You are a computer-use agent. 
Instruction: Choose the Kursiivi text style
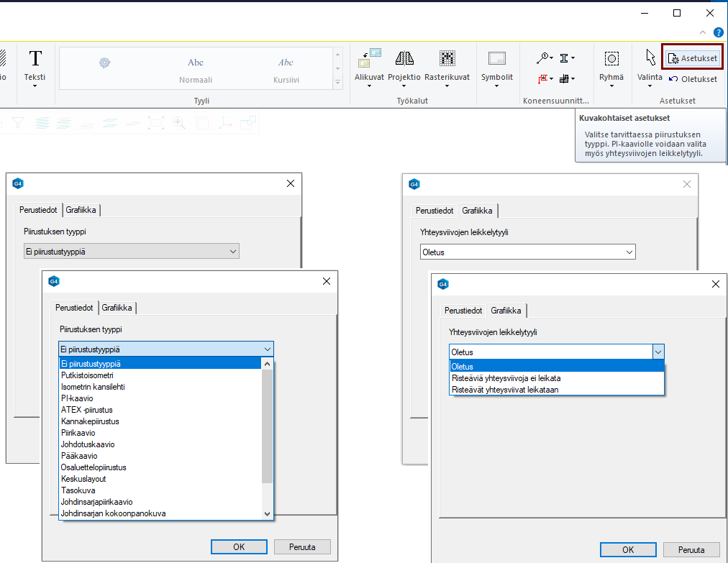coord(286,69)
